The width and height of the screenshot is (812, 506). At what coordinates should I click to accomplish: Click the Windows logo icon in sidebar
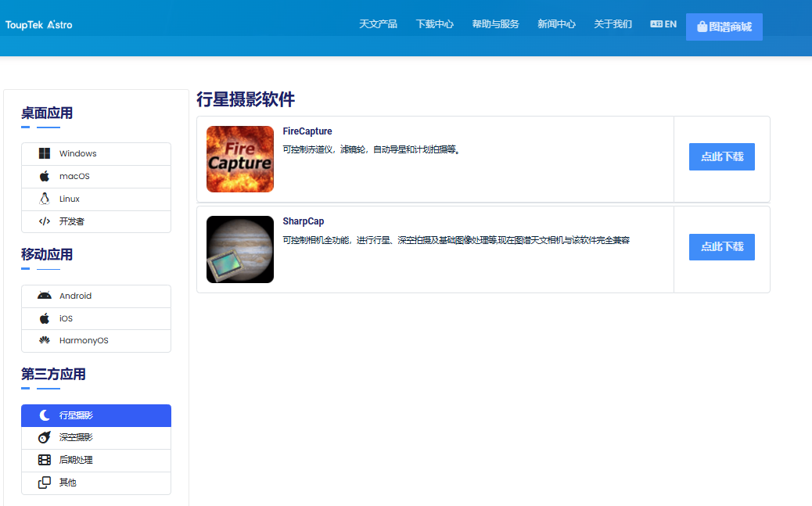[45, 153]
